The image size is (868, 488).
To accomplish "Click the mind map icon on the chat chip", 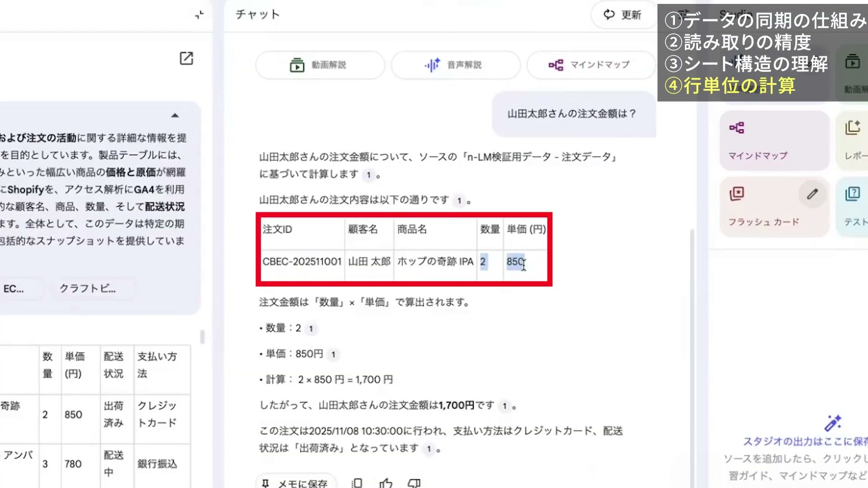I will 556,65.
